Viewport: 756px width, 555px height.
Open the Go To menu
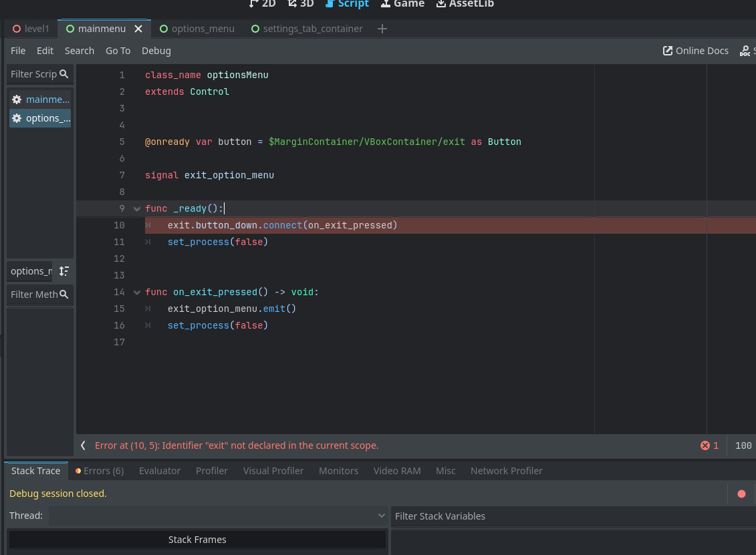pyautogui.click(x=118, y=51)
